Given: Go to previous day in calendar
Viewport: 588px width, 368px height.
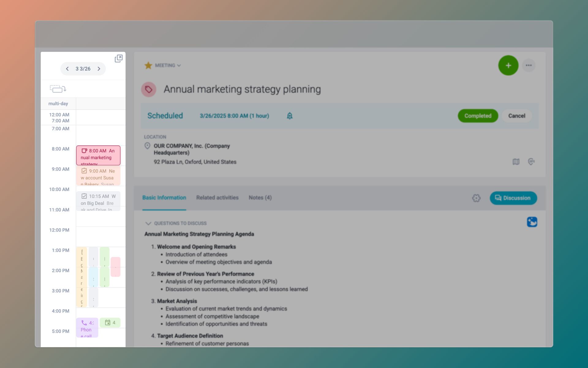Looking at the screenshot, I should point(67,69).
